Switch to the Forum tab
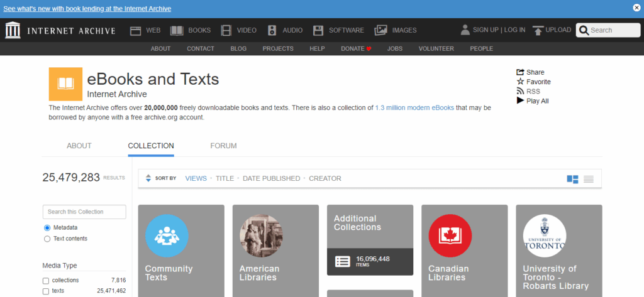This screenshot has width=644, height=297. [223, 146]
